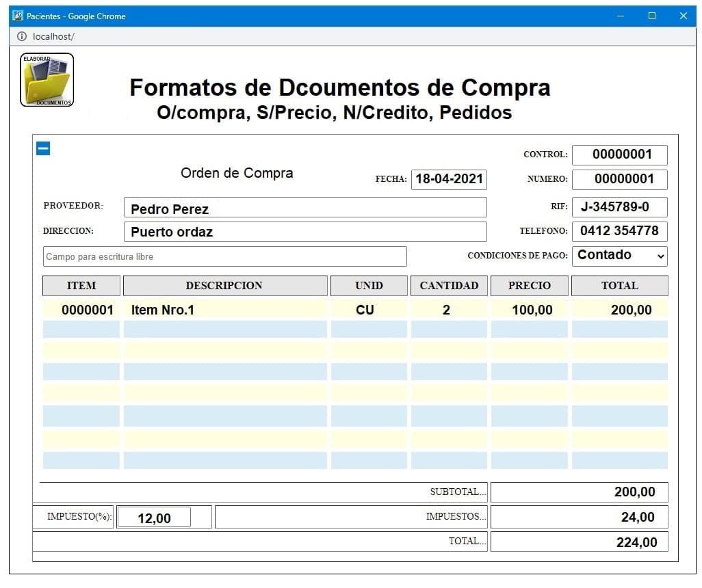Image resolution: width=702 pixels, height=588 pixels.
Task: Click the Orden de Compra title
Action: pos(237,173)
